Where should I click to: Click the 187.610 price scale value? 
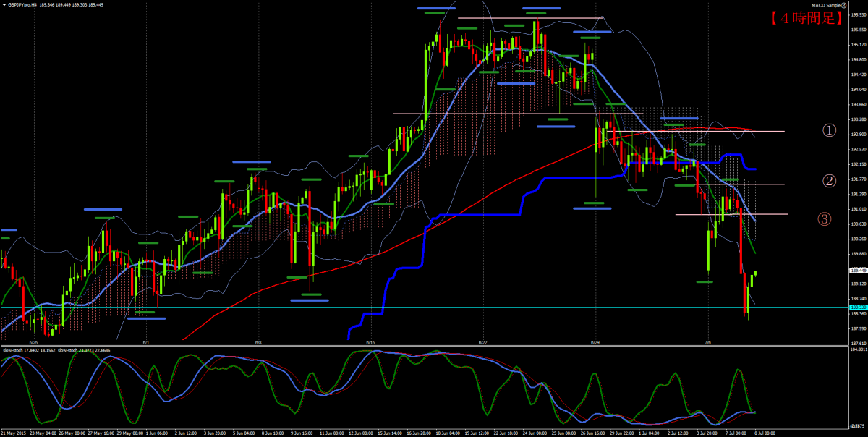[x=859, y=344]
